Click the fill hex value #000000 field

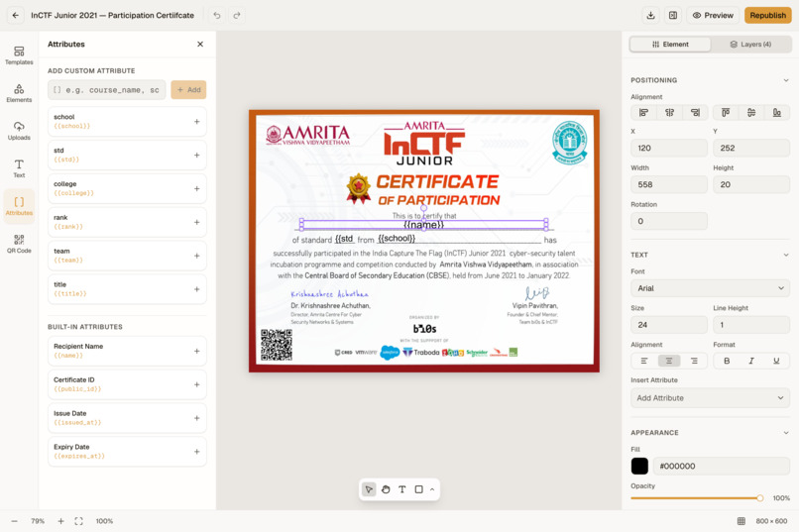tap(721, 466)
